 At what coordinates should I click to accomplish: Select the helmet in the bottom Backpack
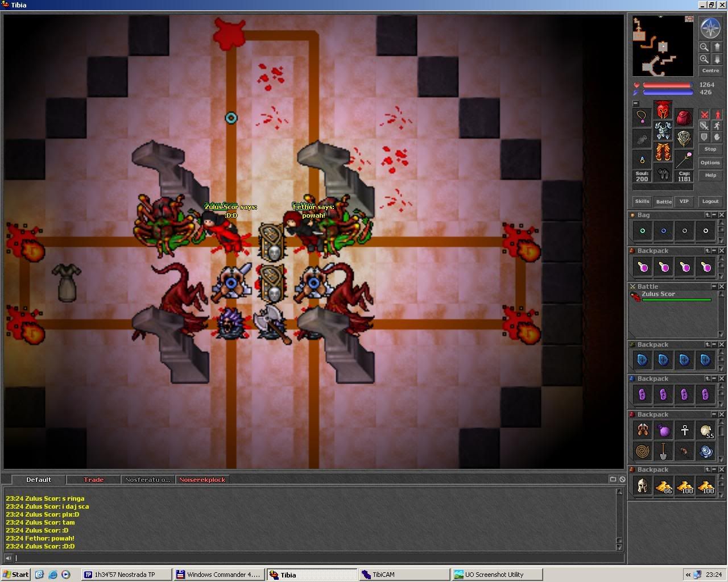coord(642,486)
